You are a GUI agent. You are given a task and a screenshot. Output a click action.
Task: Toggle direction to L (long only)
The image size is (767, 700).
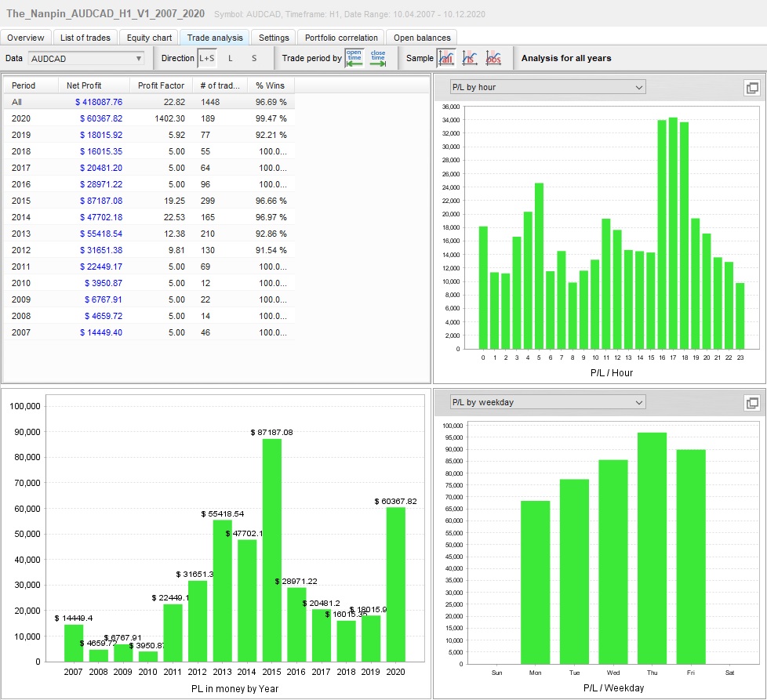231,58
